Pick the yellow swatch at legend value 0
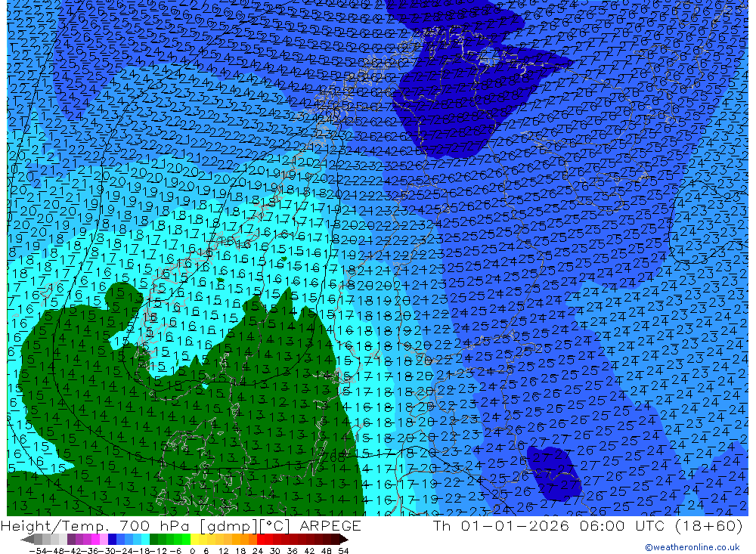Viewport: 756px width, 554px height. click(x=195, y=539)
